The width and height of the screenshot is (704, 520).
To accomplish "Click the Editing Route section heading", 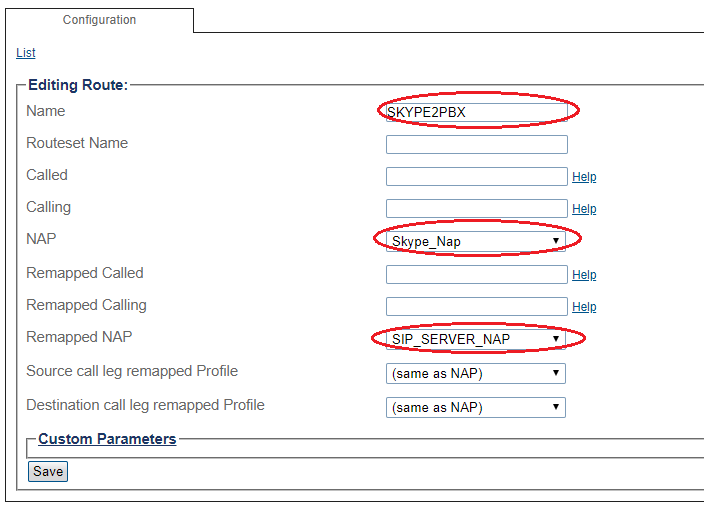I will (x=78, y=85).
